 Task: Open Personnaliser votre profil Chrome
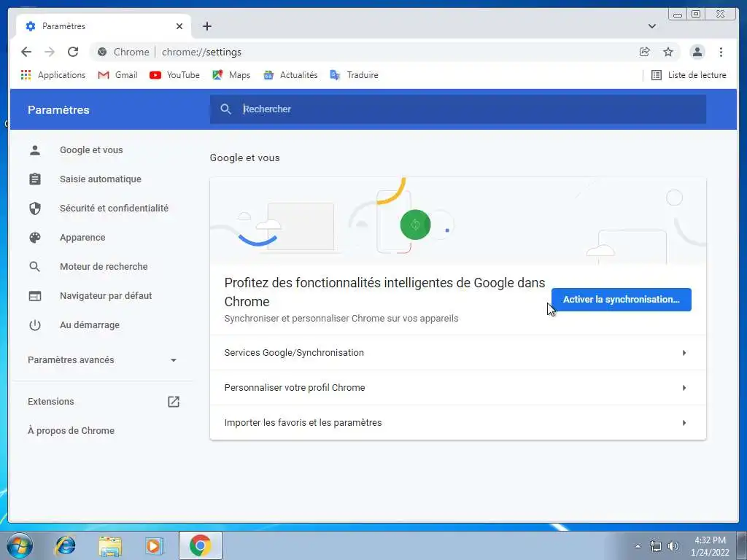click(458, 388)
